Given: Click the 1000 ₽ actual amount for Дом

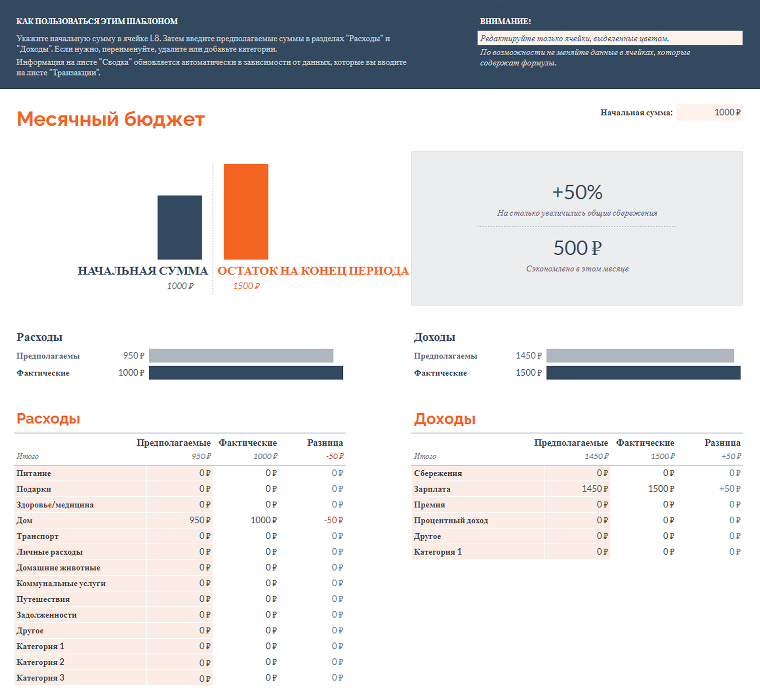Looking at the screenshot, I should pos(246,520).
